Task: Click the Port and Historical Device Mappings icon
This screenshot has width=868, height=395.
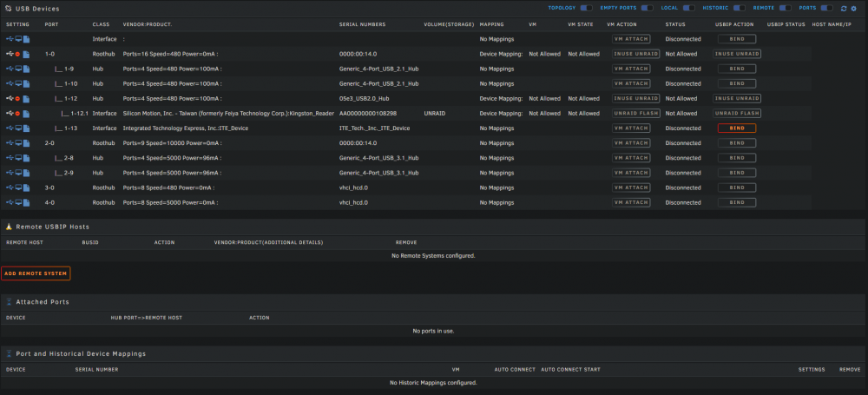Action: (9, 353)
